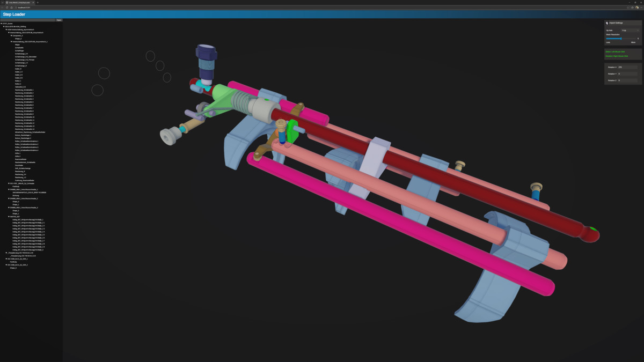Image resolution: width=644 pixels, height=362 pixels.
Task: Open a new browser tab with plus icon
Action: [38, 2]
